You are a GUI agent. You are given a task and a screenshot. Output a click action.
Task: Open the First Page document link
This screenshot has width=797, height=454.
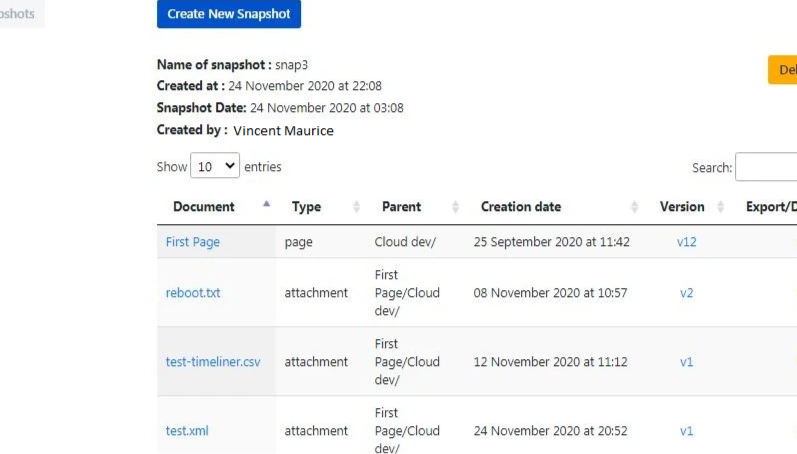(192, 242)
